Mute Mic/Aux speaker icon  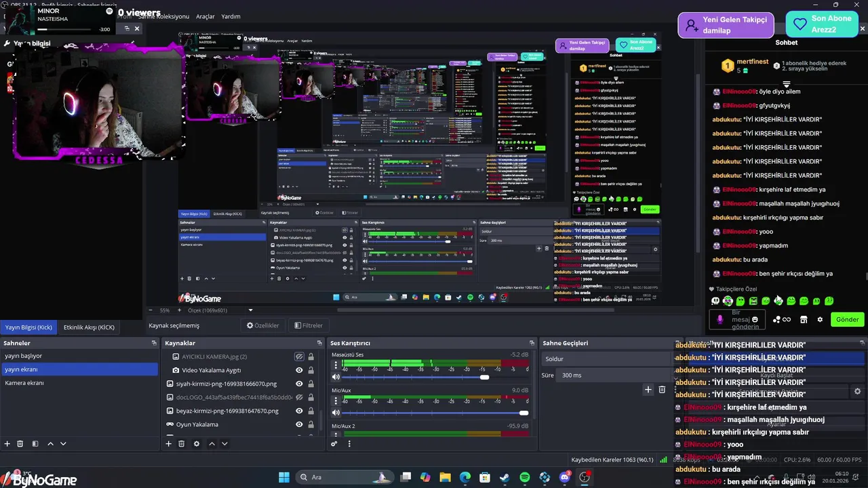(336, 413)
